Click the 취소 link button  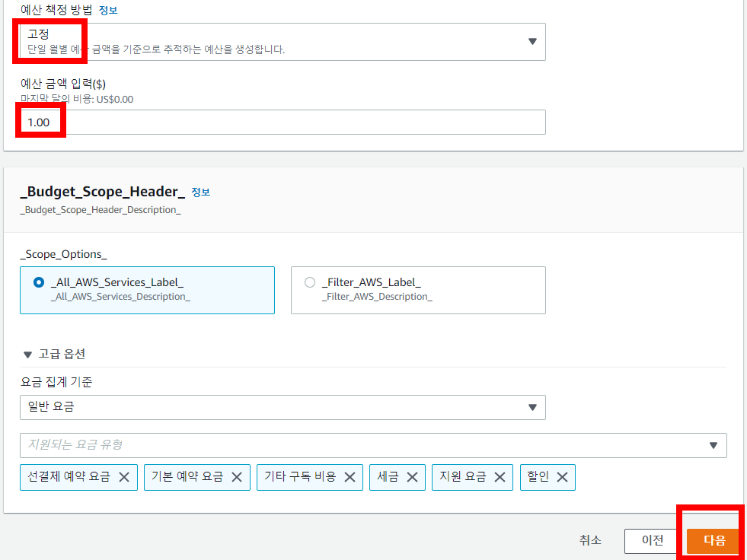tap(590, 540)
